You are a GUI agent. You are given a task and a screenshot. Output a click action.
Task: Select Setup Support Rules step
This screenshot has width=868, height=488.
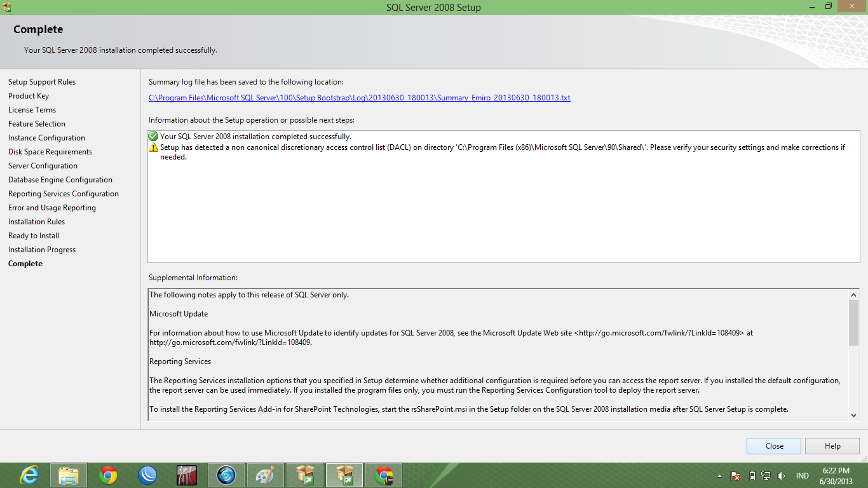pyautogui.click(x=42, y=82)
